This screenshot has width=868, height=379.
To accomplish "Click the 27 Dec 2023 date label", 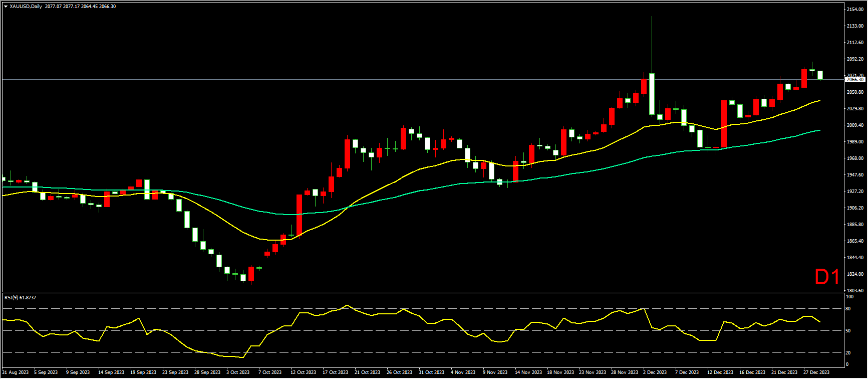I will click(x=816, y=372).
